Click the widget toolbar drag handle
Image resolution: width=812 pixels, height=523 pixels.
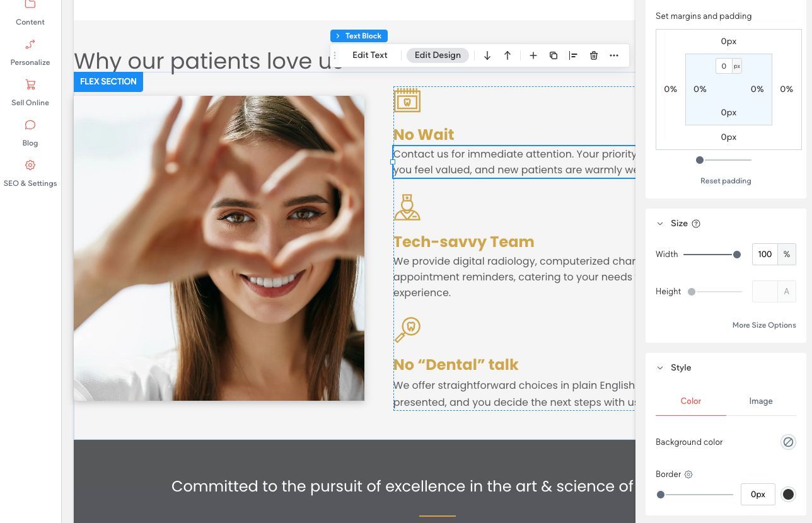(335, 55)
